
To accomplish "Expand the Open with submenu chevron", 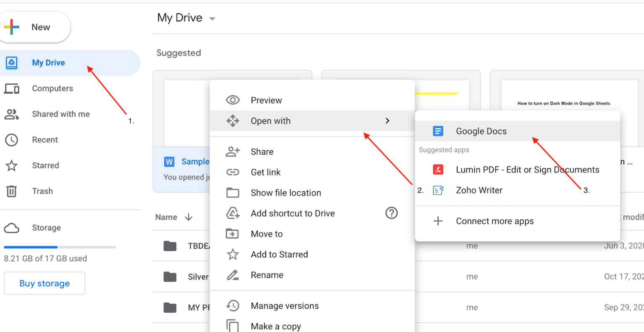I will pyautogui.click(x=387, y=121).
